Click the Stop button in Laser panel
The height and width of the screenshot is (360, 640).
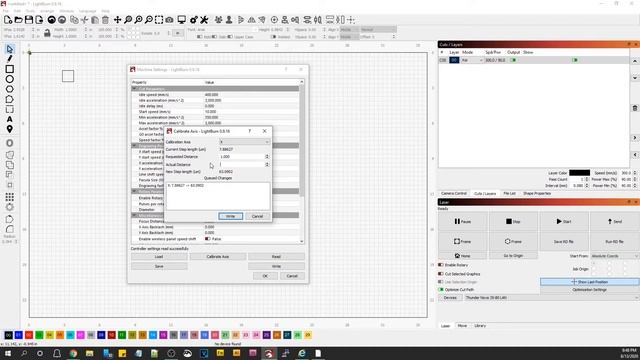click(x=513, y=222)
